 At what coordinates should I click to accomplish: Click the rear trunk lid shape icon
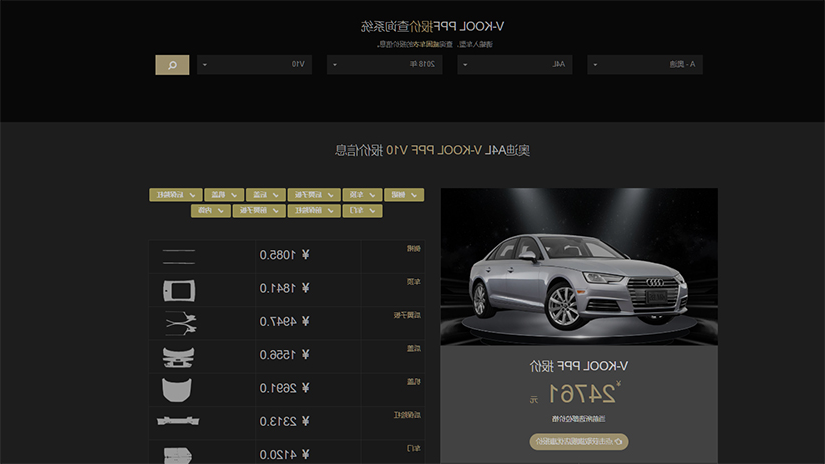pos(178,357)
